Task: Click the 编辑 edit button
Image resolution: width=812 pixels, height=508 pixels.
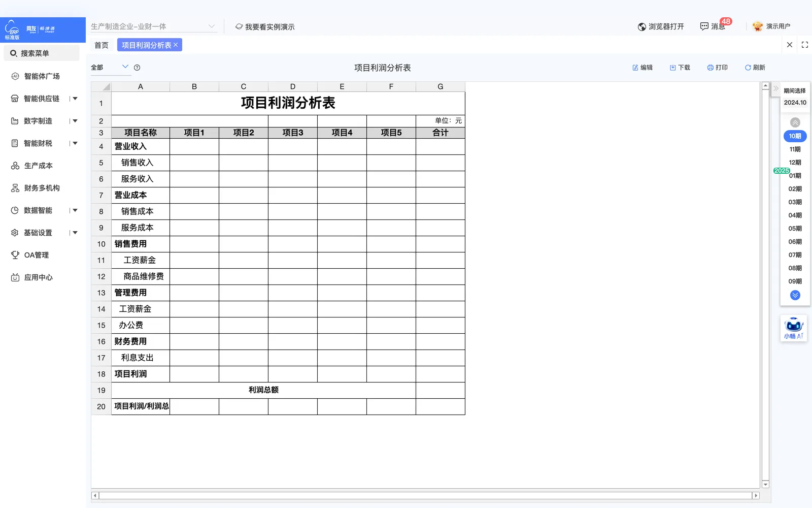Action: pos(642,68)
